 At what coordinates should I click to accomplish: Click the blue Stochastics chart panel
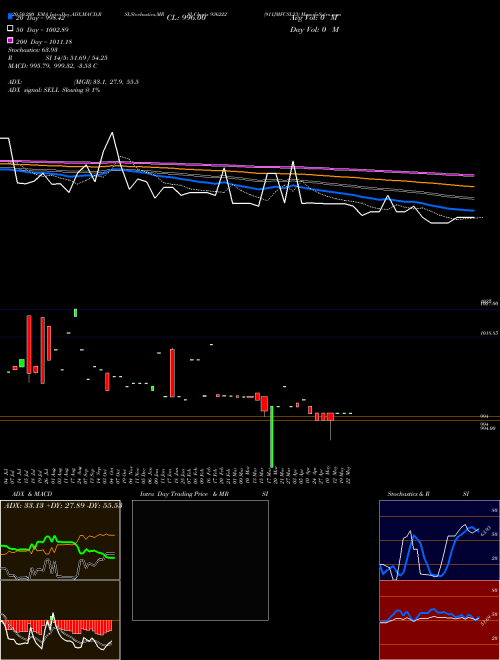click(x=439, y=540)
